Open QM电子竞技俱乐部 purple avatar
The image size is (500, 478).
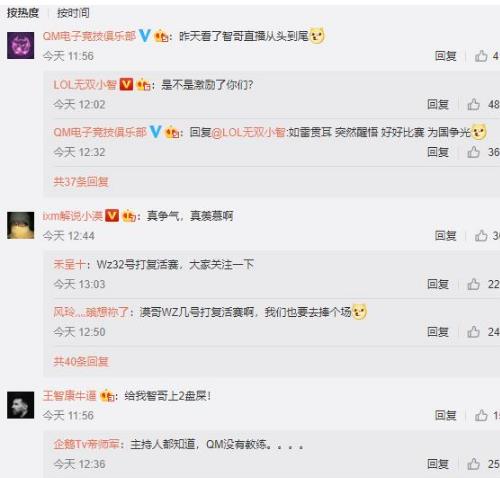click(x=21, y=45)
